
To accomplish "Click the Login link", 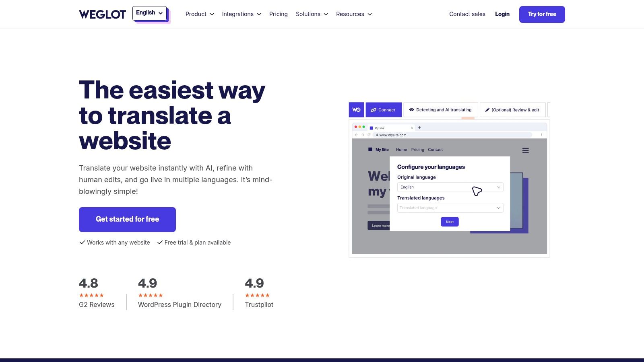I will (x=502, y=14).
